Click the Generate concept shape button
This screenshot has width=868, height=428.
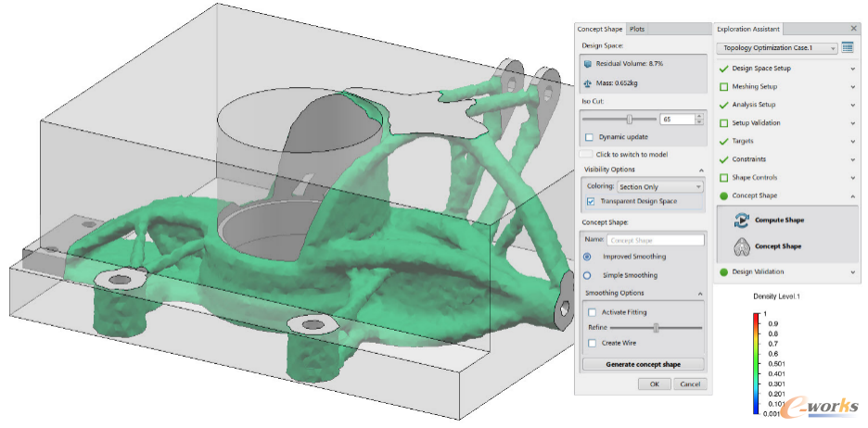[644, 364]
